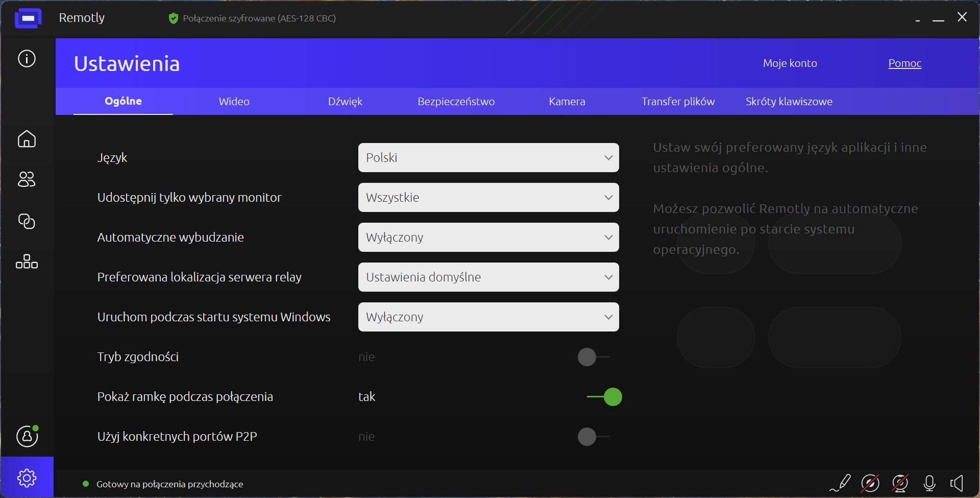The image size is (980, 498).
Task: Click the speaker sound icon
Action: pyautogui.click(x=957, y=483)
